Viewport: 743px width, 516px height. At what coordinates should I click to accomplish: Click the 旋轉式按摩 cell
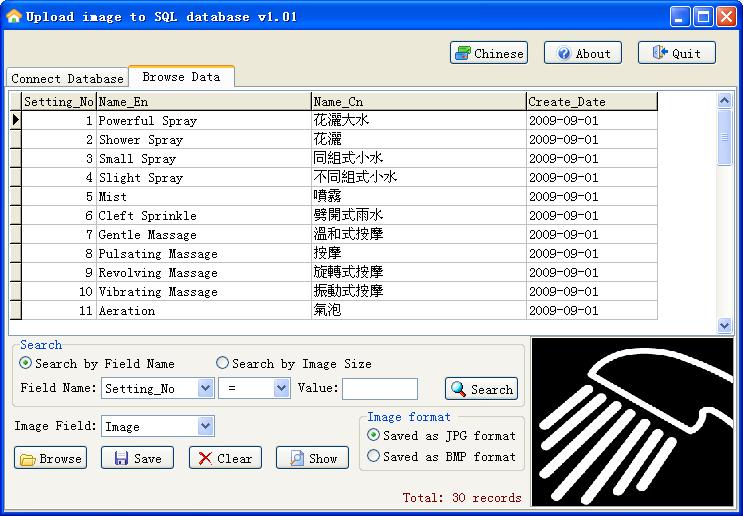(419, 272)
